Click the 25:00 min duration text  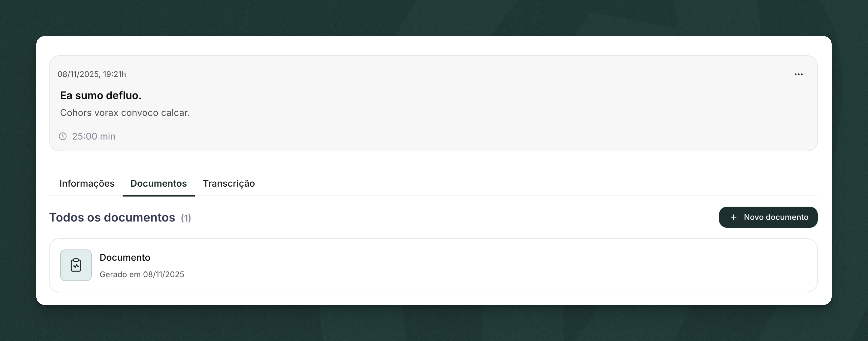(94, 136)
